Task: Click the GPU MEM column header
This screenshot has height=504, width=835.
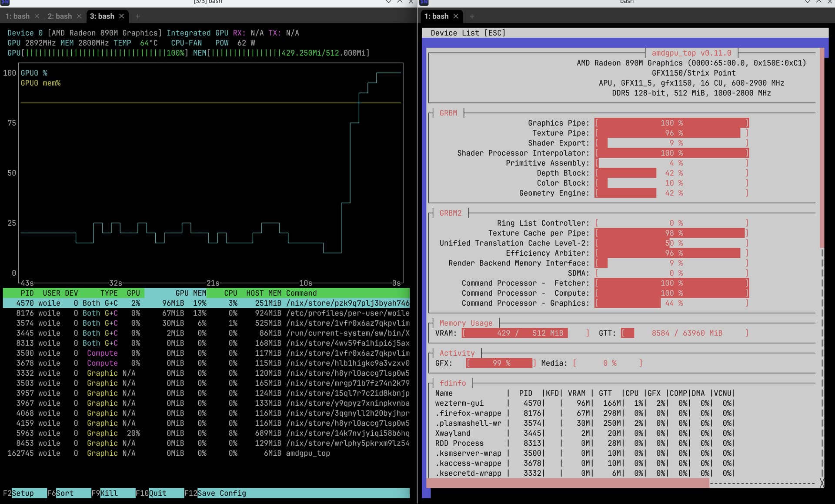Action: pos(190,293)
